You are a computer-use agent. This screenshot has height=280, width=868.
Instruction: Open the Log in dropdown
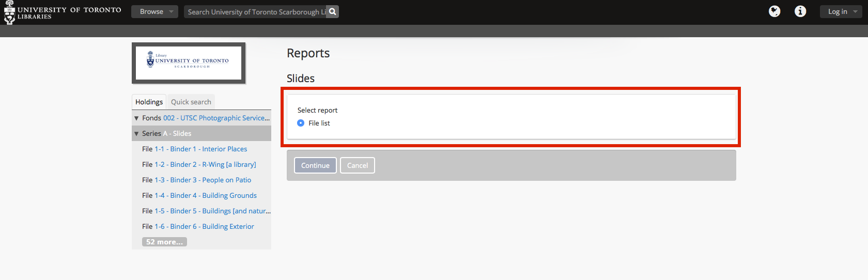pos(841,11)
